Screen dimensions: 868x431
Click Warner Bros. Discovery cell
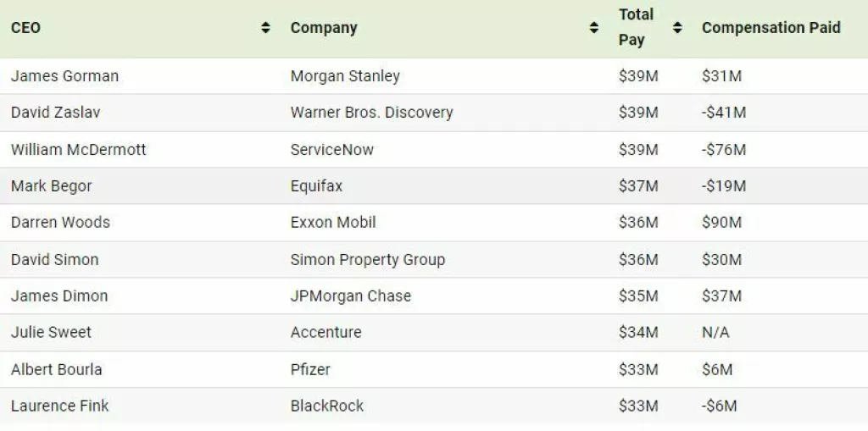click(371, 113)
